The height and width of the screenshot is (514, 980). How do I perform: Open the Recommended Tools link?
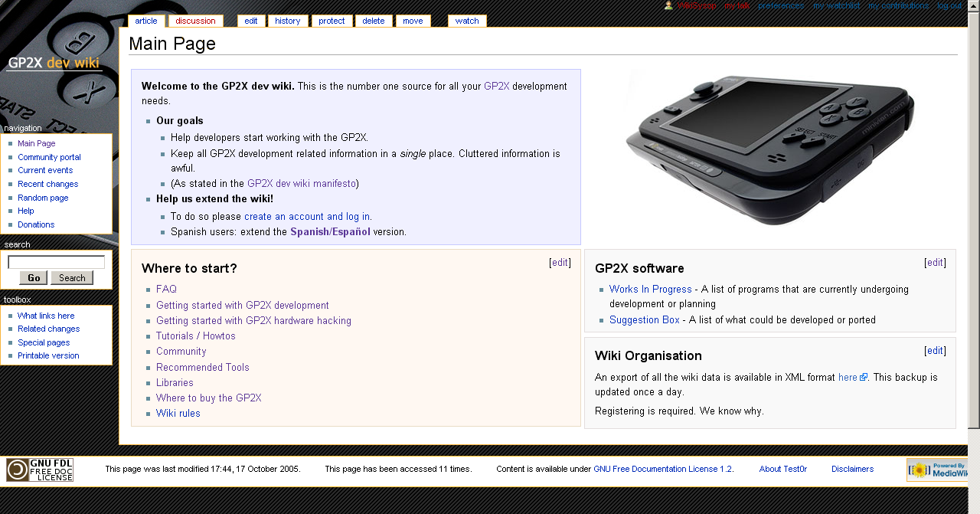pyautogui.click(x=203, y=368)
